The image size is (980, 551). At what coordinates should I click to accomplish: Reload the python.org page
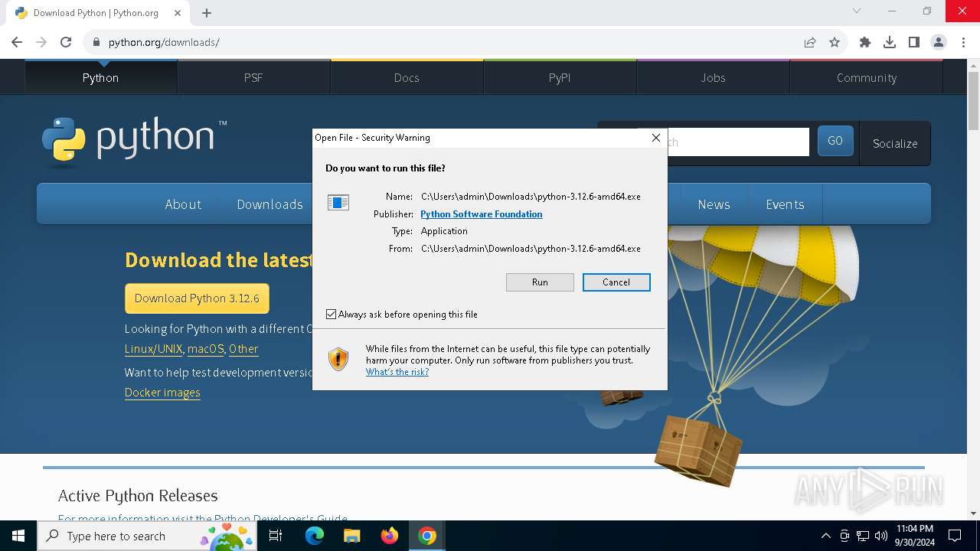tap(66, 42)
